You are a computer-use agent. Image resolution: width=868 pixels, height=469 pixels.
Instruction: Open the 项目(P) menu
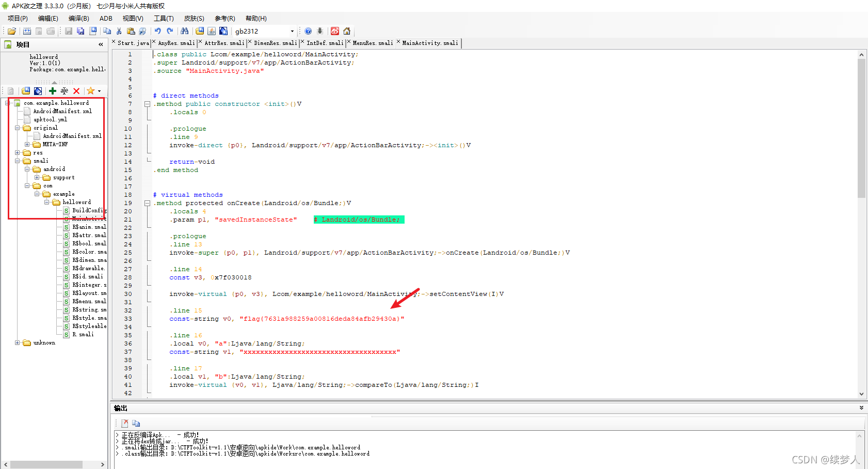18,19
